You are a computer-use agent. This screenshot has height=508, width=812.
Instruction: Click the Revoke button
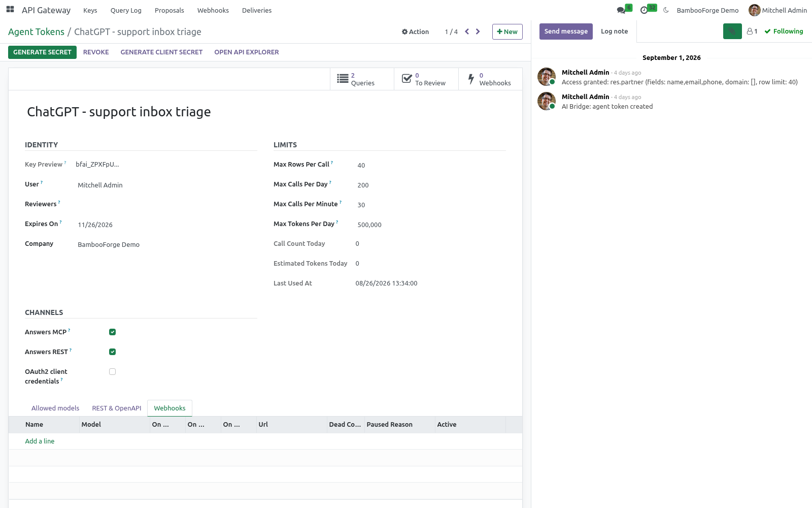click(96, 52)
